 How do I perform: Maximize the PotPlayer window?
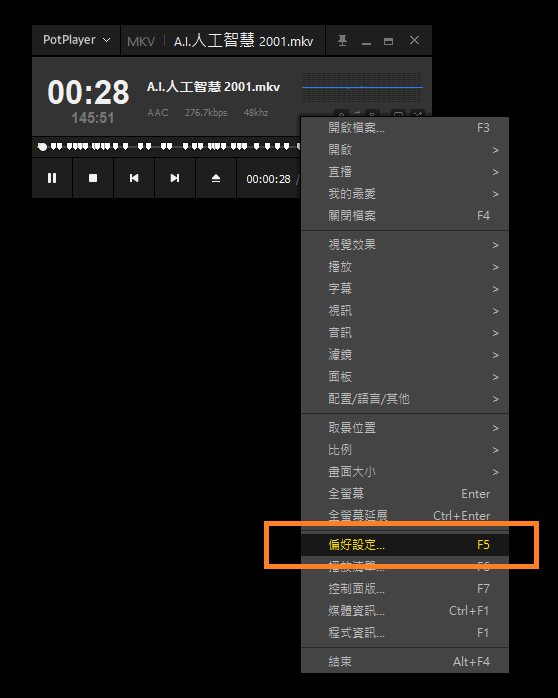388,41
